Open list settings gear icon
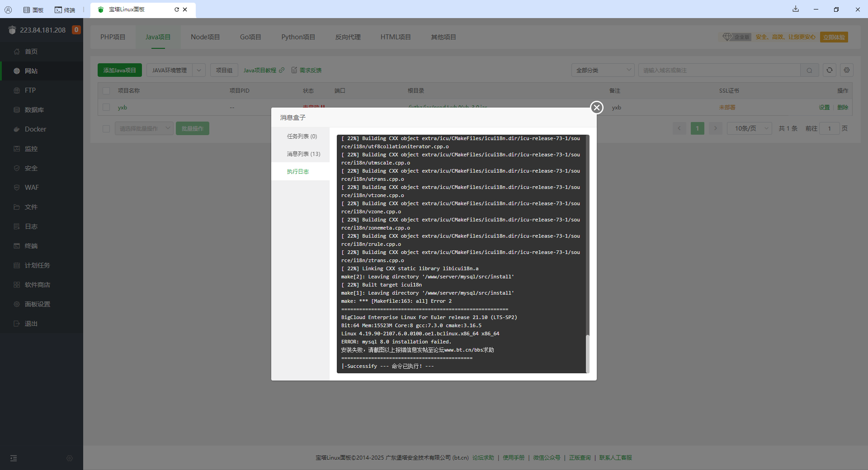The width and height of the screenshot is (868, 470). [x=847, y=70]
